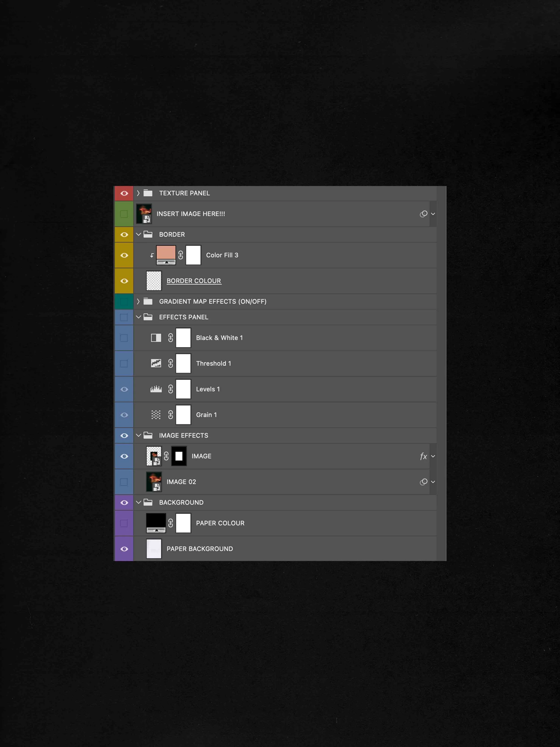Collapse the BACKGROUND group

(x=138, y=502)
